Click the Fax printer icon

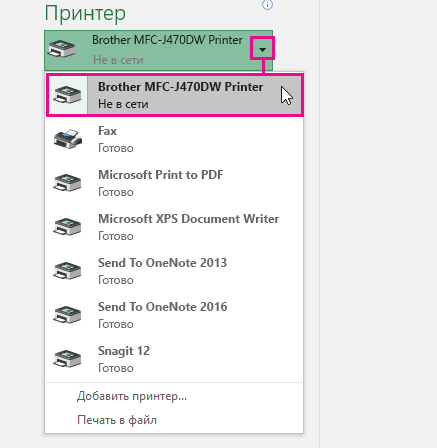point(68,139)
